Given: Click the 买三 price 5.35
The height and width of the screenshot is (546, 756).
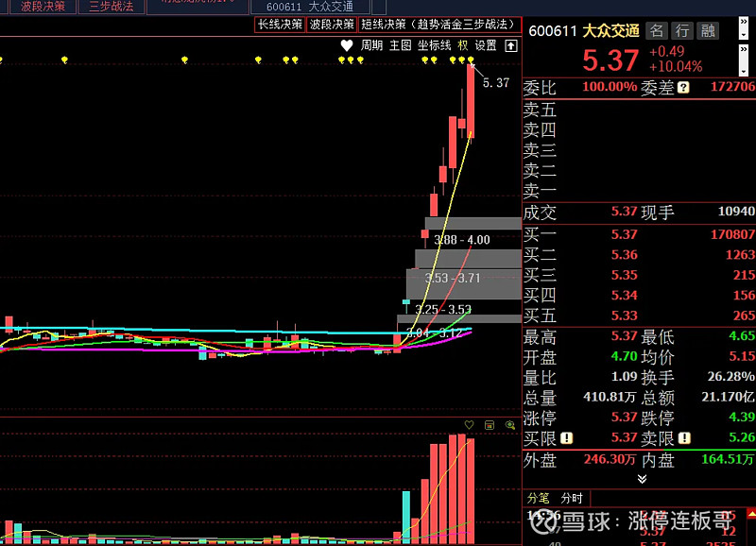Looking at the screenshot, I should click(625, 275).
